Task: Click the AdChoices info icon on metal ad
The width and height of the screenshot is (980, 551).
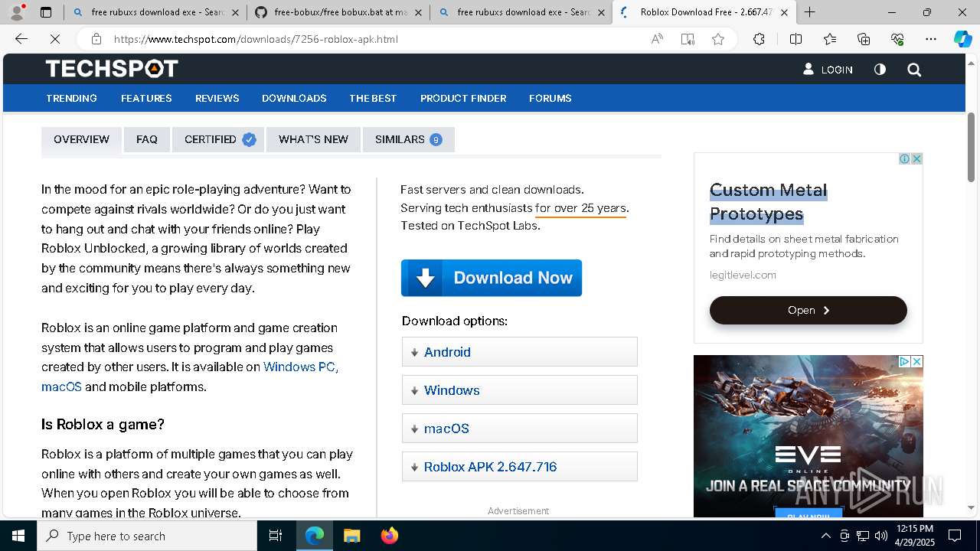Action: coord(904,158)
